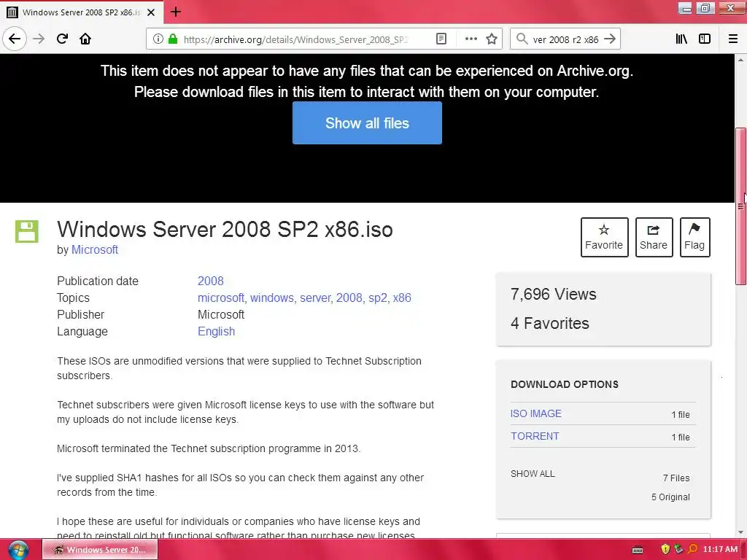Click the search magnifier icon
Viewport: 747px width, 560px height.
tap(522, 39)
